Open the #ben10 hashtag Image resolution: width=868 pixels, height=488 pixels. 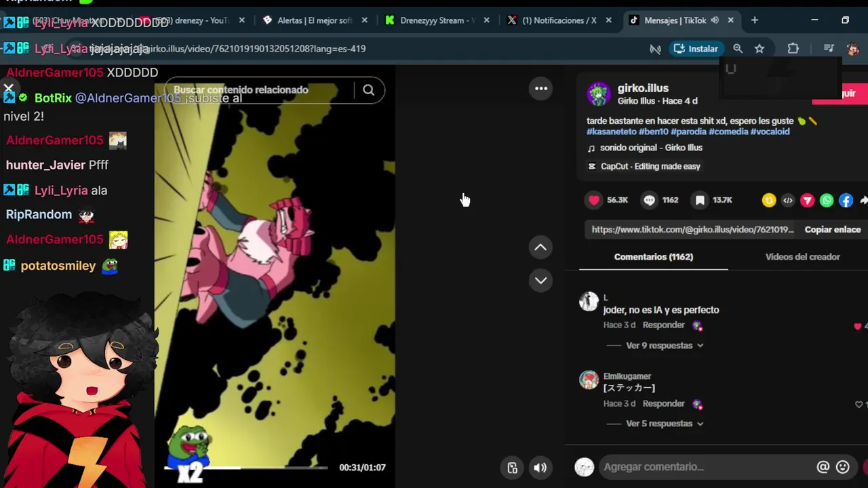pyautogui.click(x=653, y=131)
